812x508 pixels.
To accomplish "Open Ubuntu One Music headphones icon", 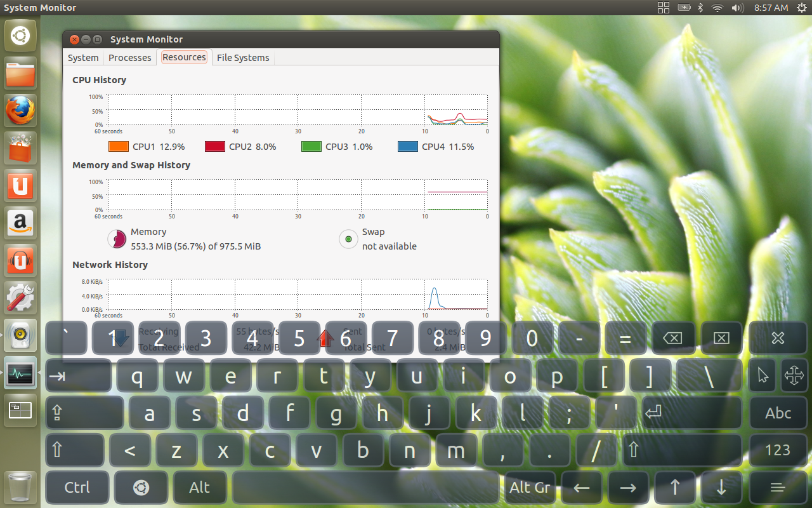I will pos(20,261).
